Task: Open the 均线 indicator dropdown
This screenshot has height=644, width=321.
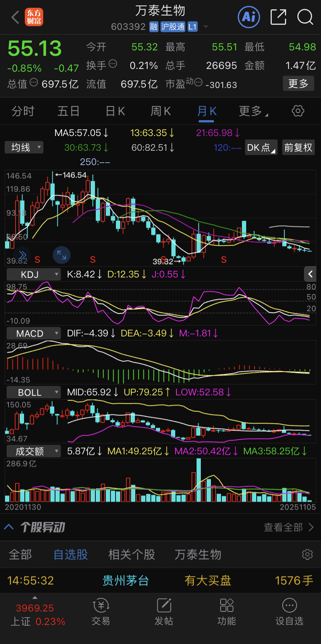Action: point(24,147)
